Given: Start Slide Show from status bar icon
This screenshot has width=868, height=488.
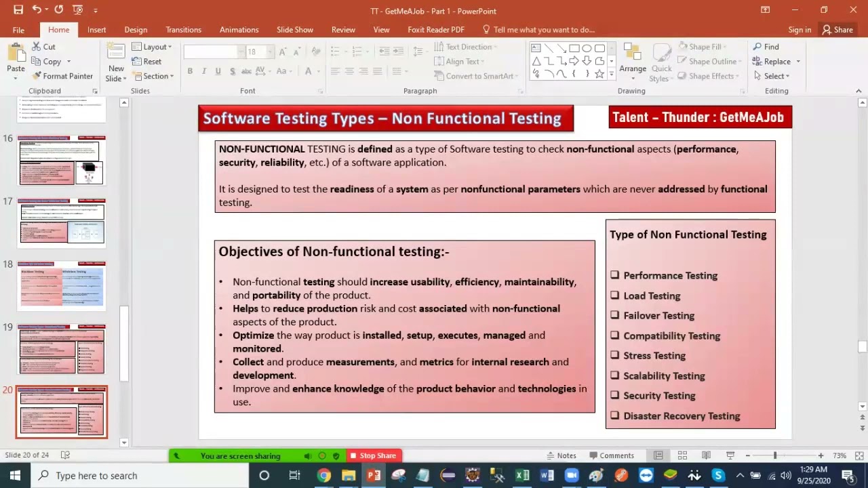Looking at the screenshot, I should 730,455.
